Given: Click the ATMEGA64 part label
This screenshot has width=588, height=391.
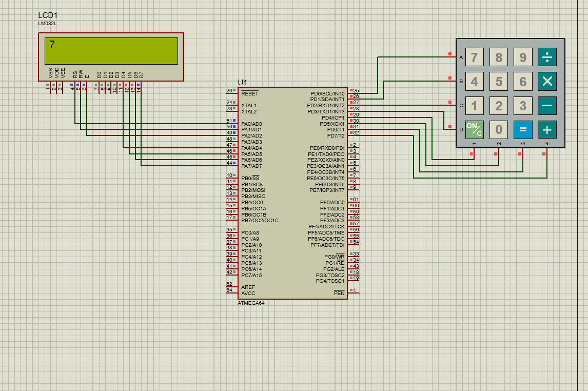Looking at the screenshot, I should click(x=251, y=303).
